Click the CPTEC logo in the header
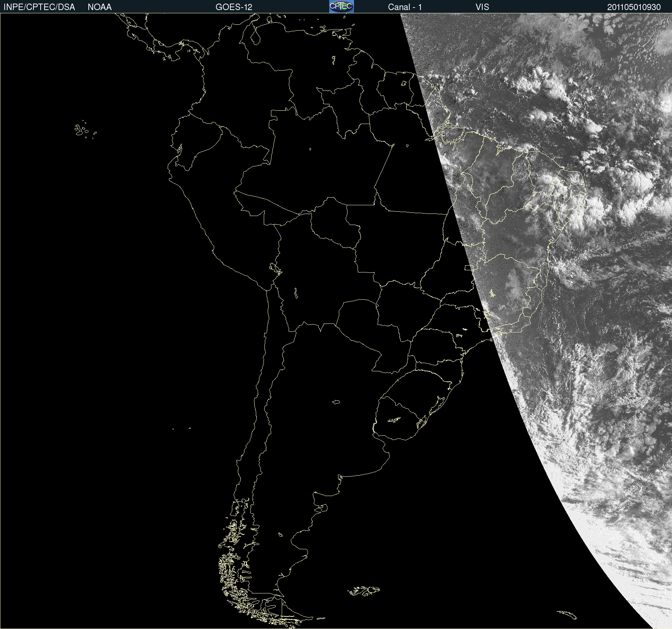 click(x=341, y=6)
